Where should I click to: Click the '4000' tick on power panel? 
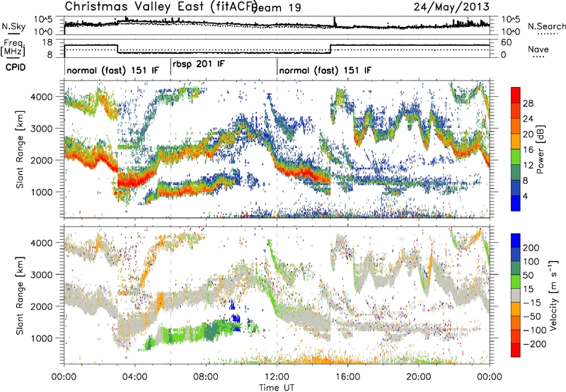42,97
